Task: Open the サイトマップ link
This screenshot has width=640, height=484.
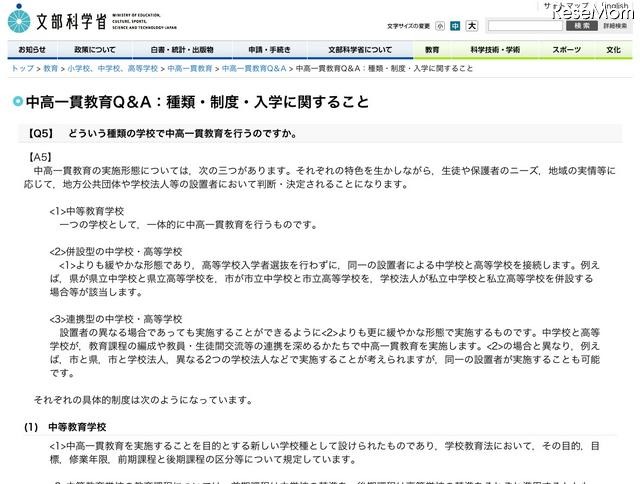Action: tap(566, 6)
